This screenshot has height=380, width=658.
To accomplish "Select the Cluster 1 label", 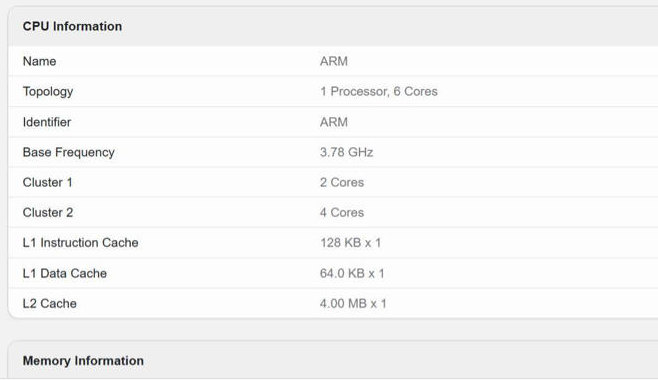I will coord(47,182).
